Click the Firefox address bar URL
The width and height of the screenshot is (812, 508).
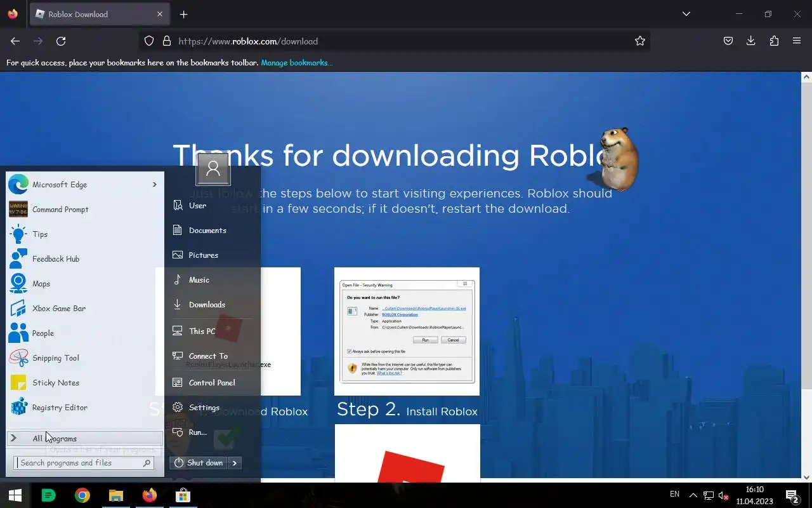(x=248, y=41)
